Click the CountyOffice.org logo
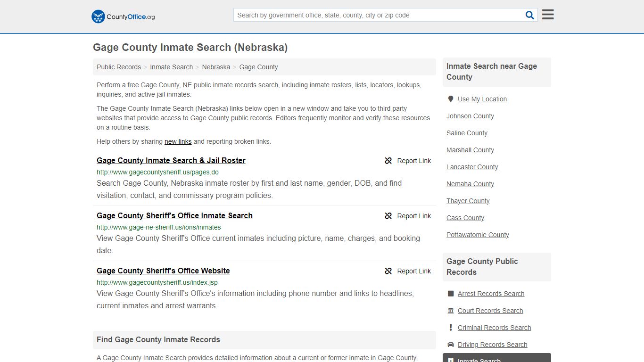This screenshot has height=362, width=644. click(123, 16)
